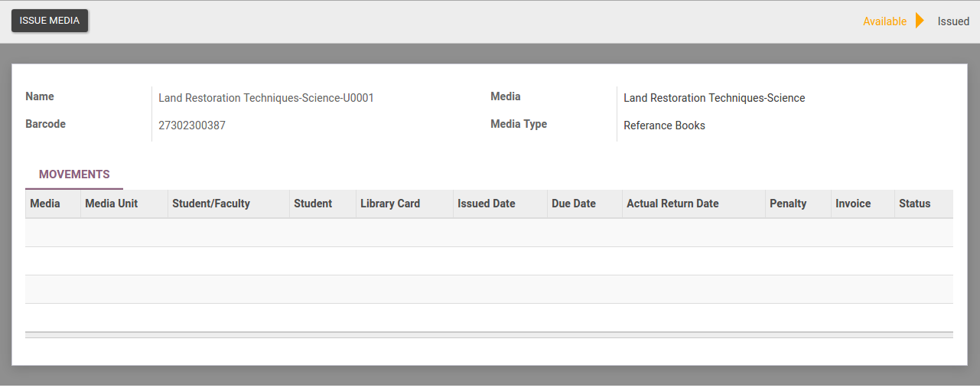980x391 pixels.
Task: Sort by Student/Faculty column header
Action: click(211, 204)
